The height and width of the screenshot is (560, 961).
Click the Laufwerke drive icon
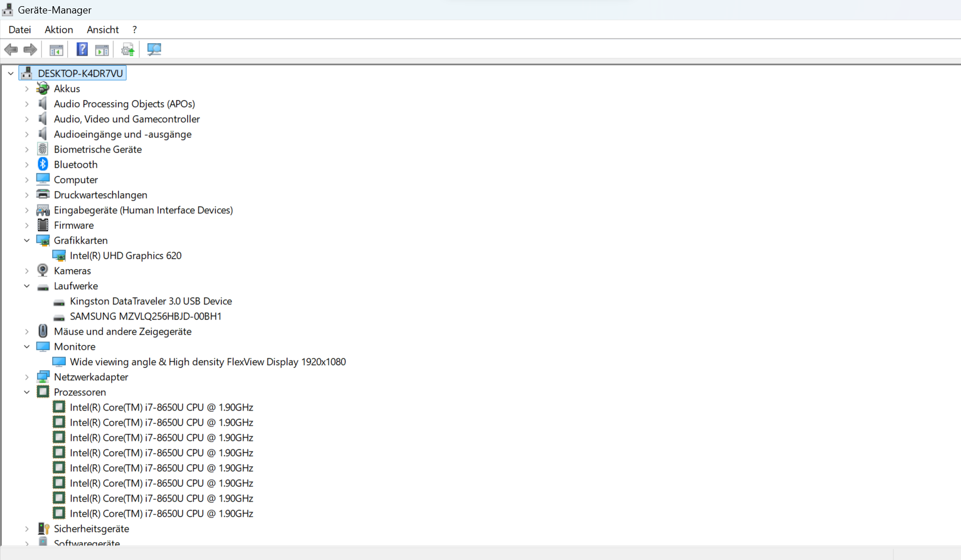click(43, 286)
